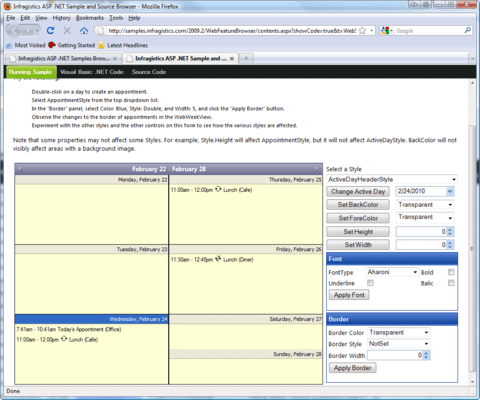This screenshot has height=400, width=480.
Task: Click the Set BackColor button
Action: [358, 205]
